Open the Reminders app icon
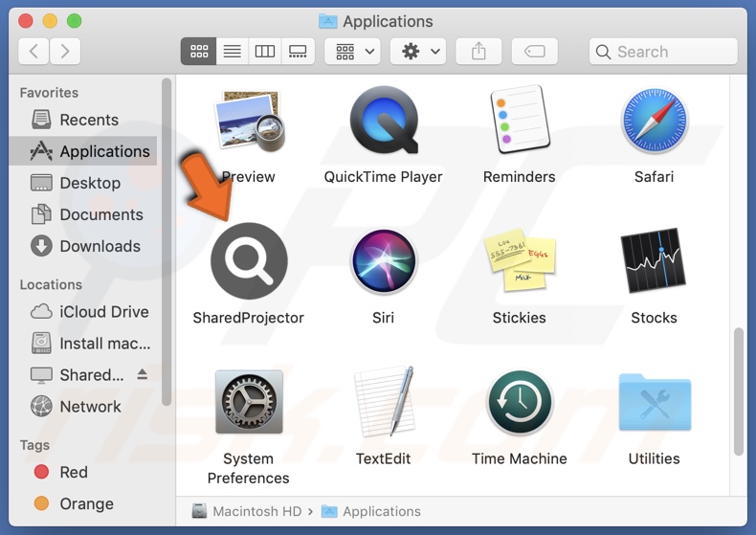 coord(520,120)
